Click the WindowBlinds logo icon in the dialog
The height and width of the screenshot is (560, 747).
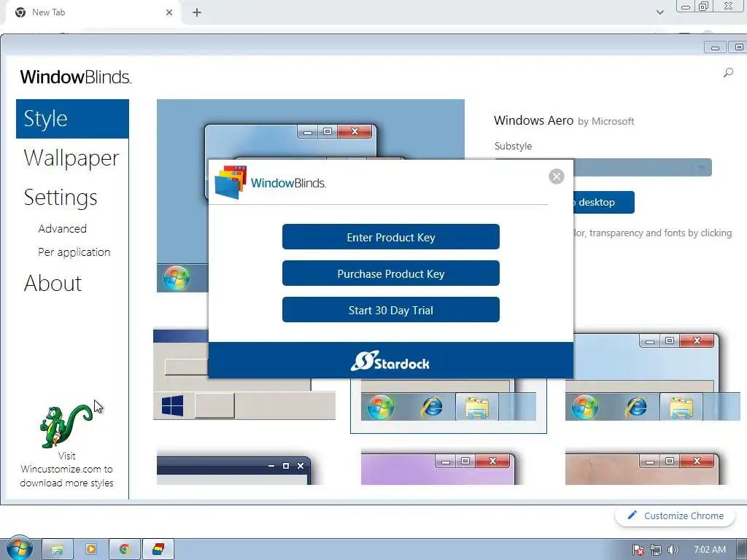click(231, 182)
